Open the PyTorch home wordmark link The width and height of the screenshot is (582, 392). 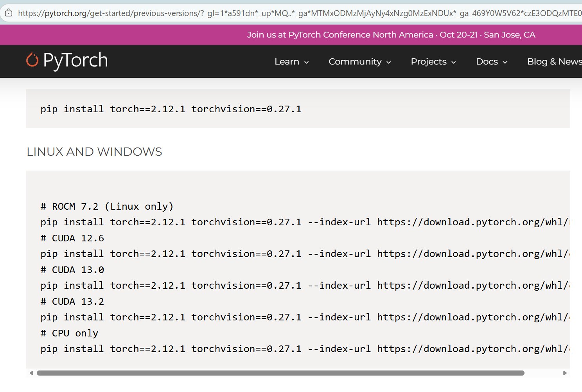click(75, 60)
